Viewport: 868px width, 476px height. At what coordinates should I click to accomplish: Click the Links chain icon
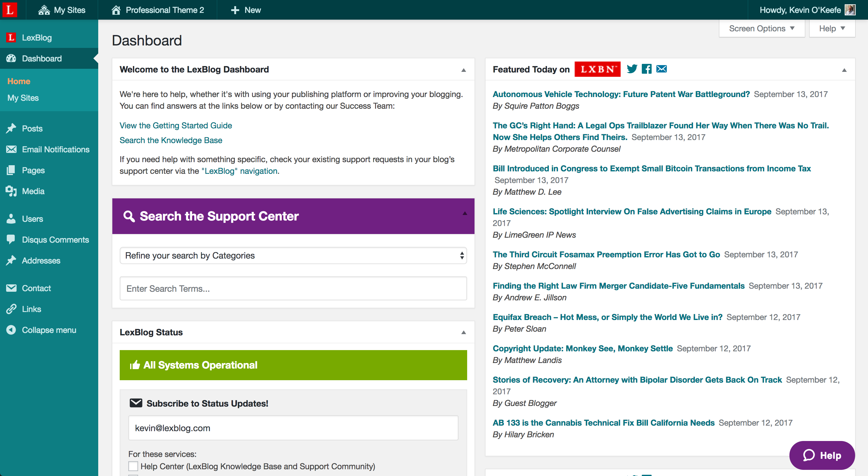coord(11,309)
